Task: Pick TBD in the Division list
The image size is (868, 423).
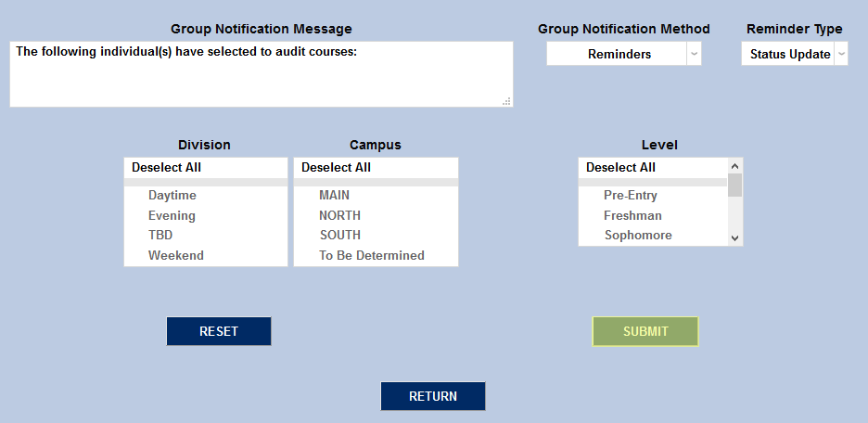Action: [160, 236]
